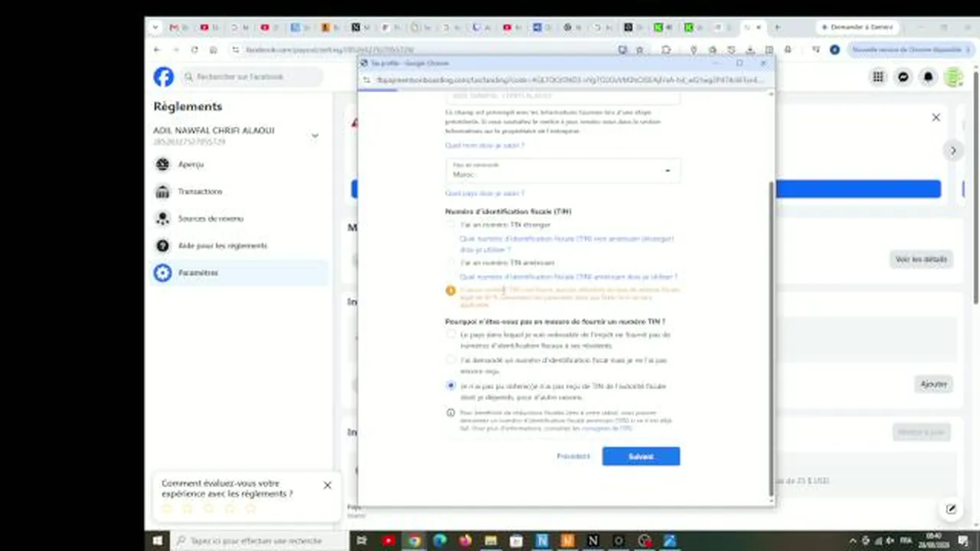Image resolution: width=980 pixels, height=551 pixels.
Task: Open the YouTube taskbar icon
Action: click(388, 540)
